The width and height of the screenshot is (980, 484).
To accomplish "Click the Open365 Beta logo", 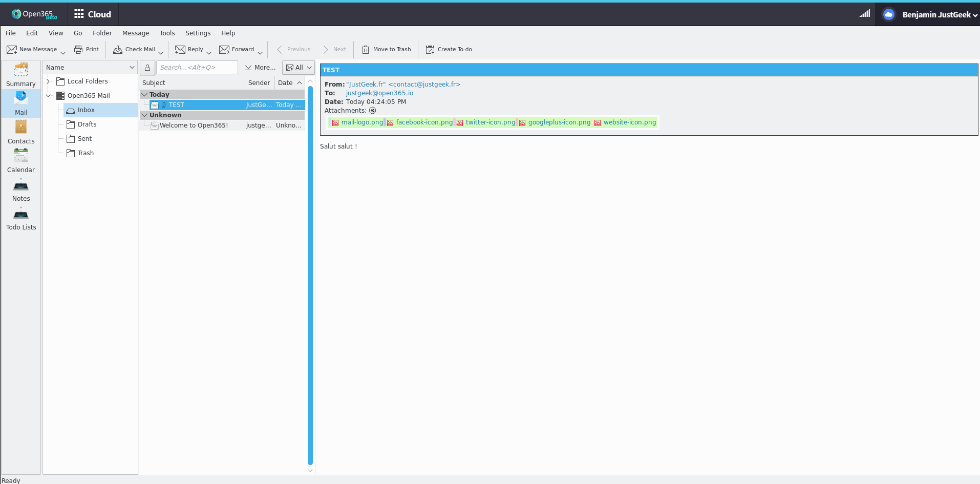I will pos(34,14).
